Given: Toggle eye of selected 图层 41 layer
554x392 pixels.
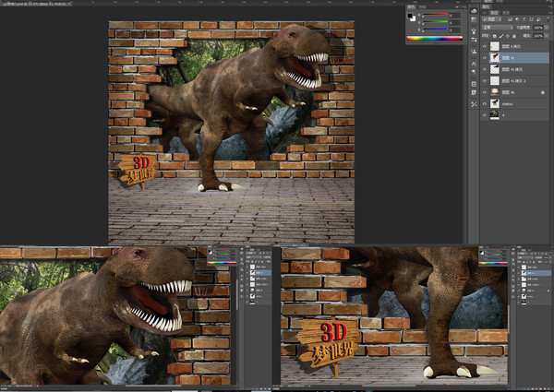Looking at the screenshot, I should pyautogui.click(x=485, y=58).
